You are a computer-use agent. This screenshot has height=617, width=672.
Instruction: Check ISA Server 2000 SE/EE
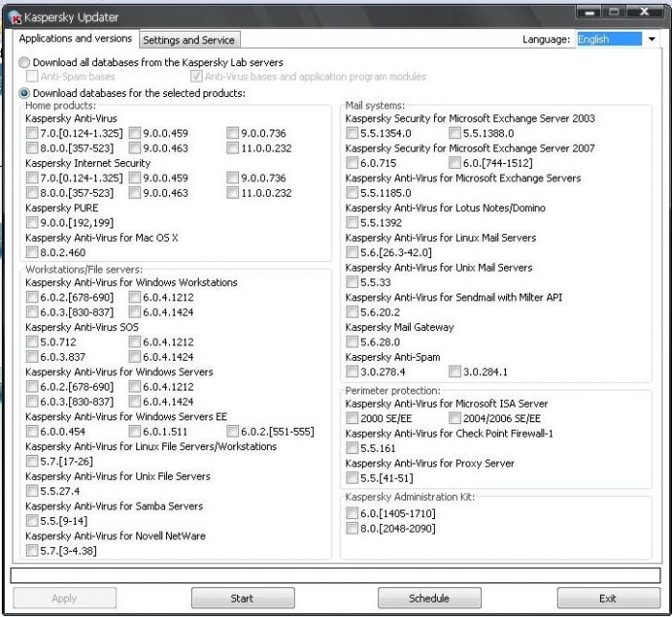pyautogui.click(x=352, y=418)
